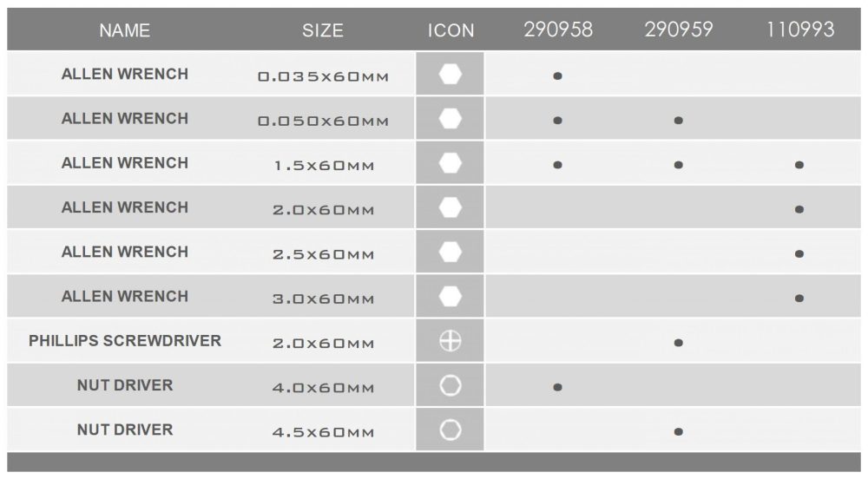Select the 290959 dot in Phillips screwdriver row
Viewport: 868px width, 479px height.
[x=678, y=343]
